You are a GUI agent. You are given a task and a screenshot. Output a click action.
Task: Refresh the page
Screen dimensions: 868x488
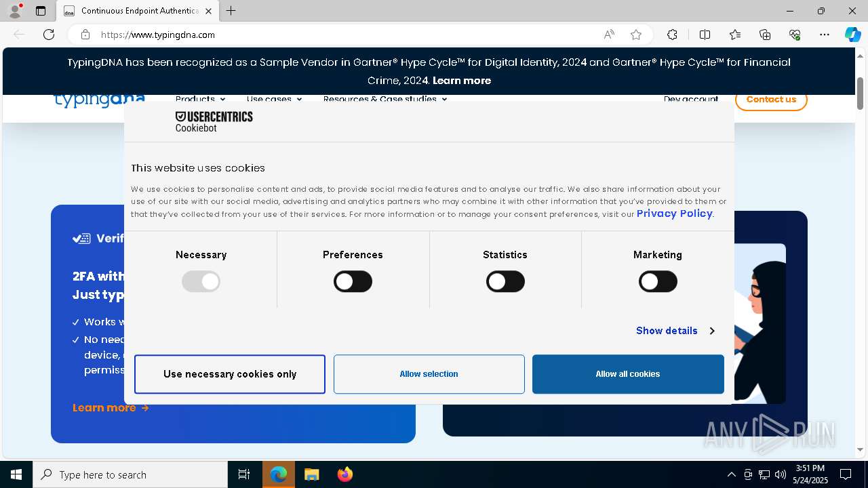pyautogui.click(x=49, y=35)
